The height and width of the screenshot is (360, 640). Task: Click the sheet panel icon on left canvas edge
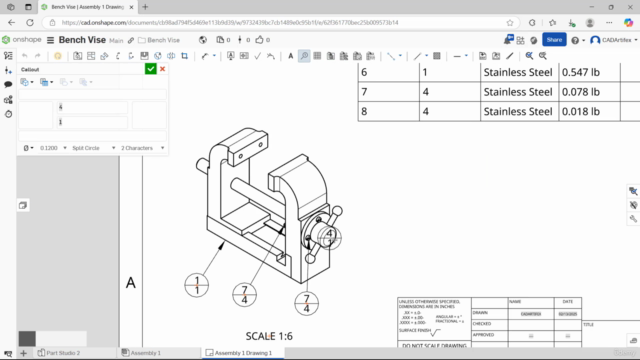(23, 205)
